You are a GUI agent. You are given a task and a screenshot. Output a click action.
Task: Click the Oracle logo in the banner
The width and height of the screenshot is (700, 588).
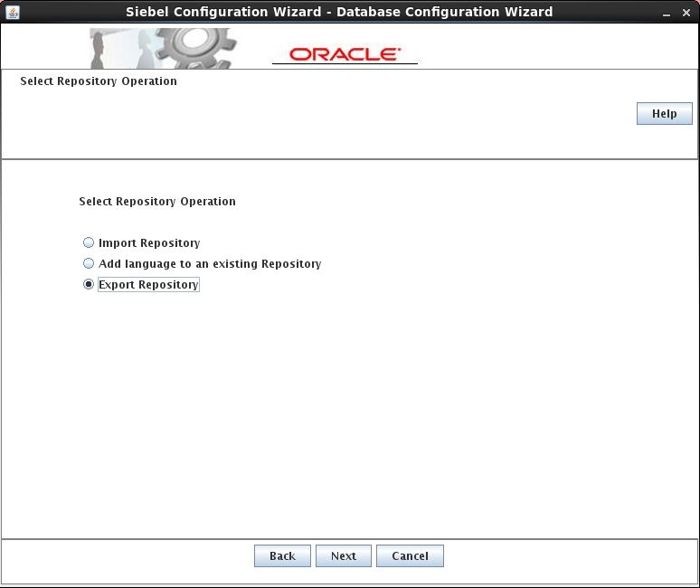tap(345, 54)
